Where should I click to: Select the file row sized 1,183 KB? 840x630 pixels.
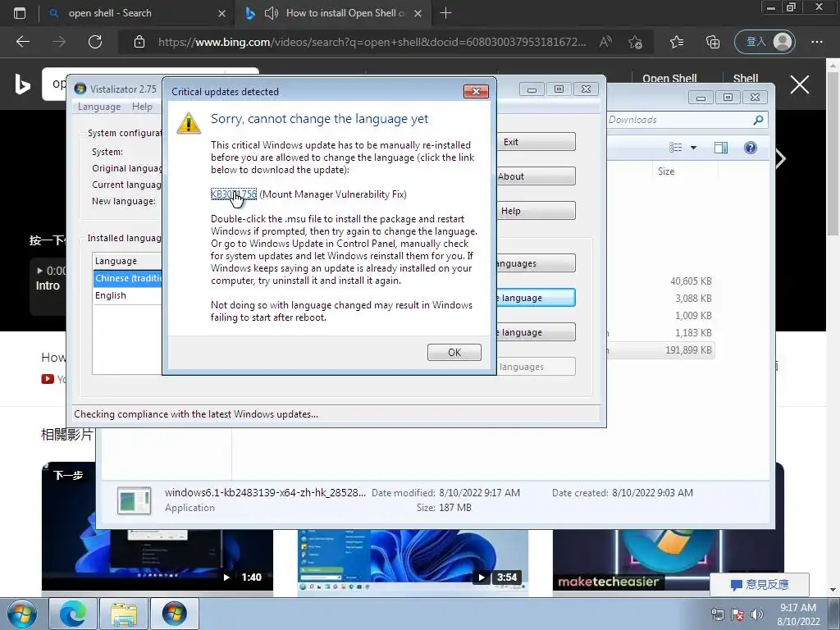(x=661, y=333)
